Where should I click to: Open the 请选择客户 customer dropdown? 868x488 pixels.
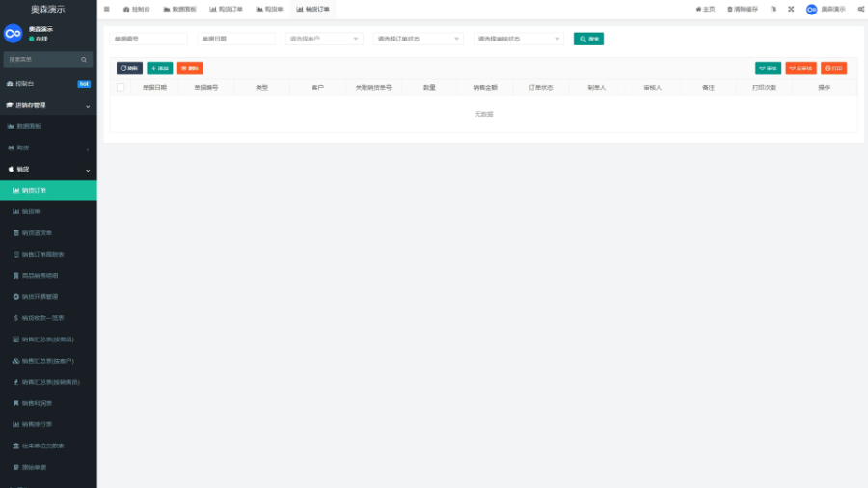[324, 39]
